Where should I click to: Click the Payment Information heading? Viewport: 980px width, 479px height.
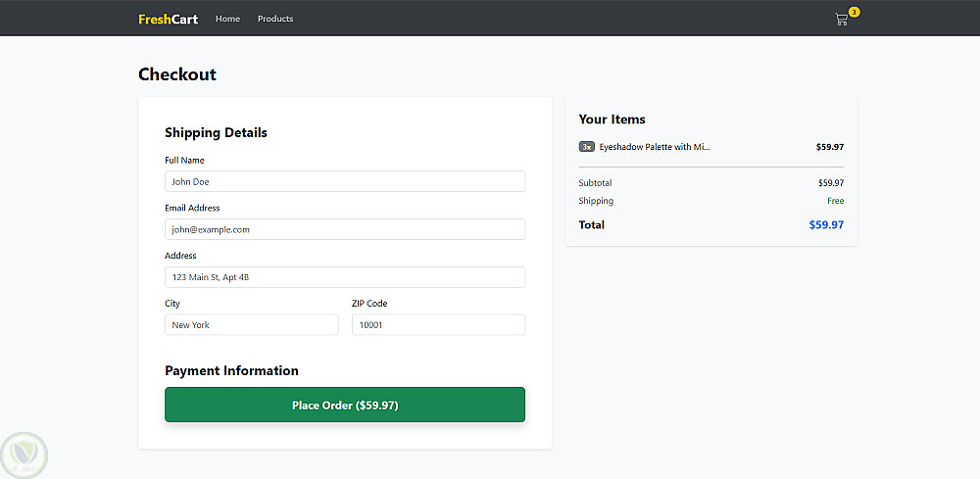(x=231, y=371)
